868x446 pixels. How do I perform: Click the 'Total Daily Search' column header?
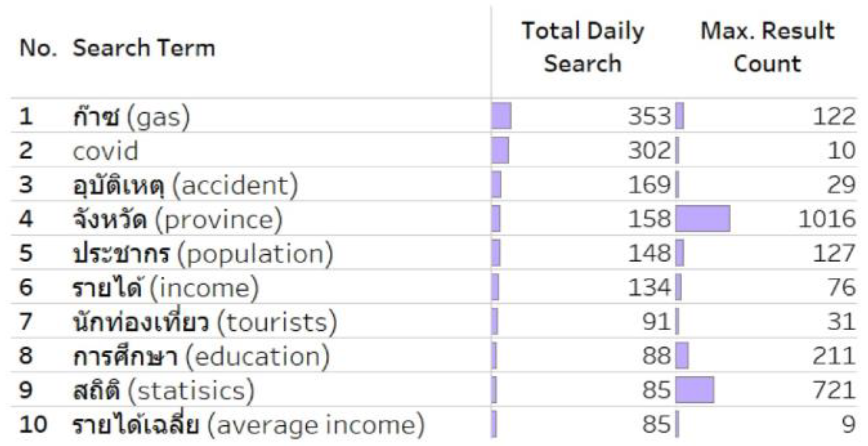[x=582, y=47]
